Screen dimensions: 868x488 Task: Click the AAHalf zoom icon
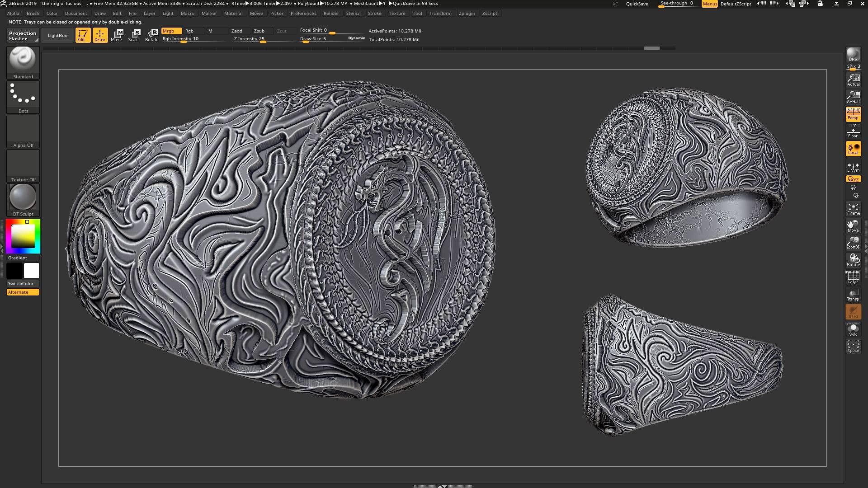click(853, 96)
